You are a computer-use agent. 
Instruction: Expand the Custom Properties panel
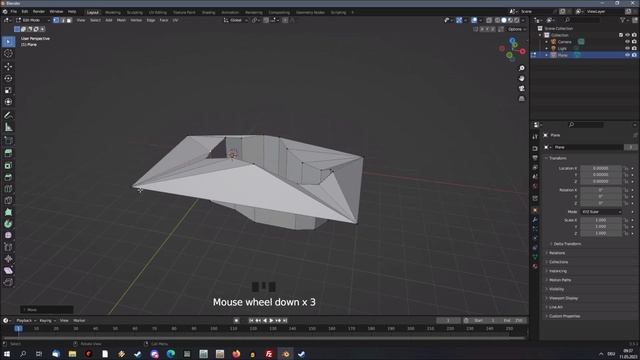564,316
